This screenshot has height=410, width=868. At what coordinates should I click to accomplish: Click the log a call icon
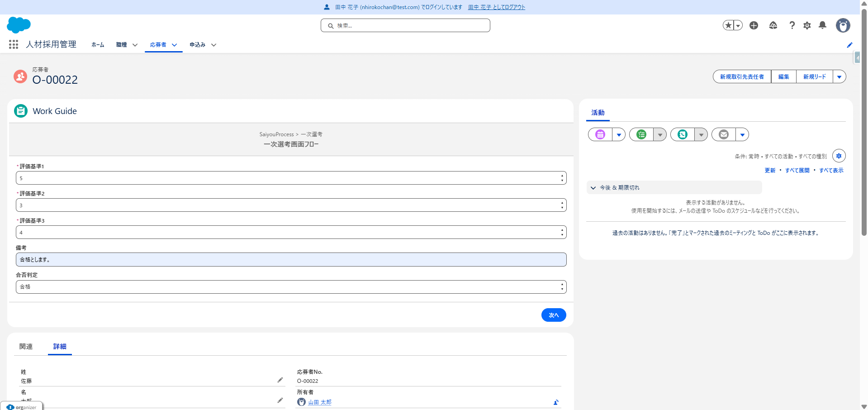click(x=683, y=134)
